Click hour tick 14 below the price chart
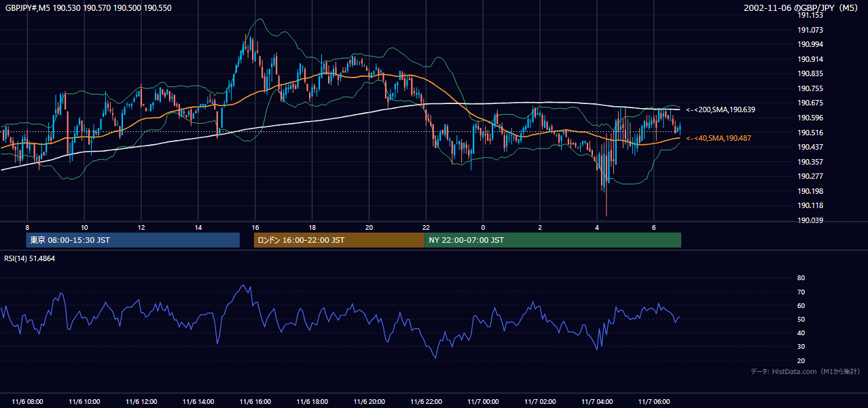868x408 pixels. [x=198, y=227]
